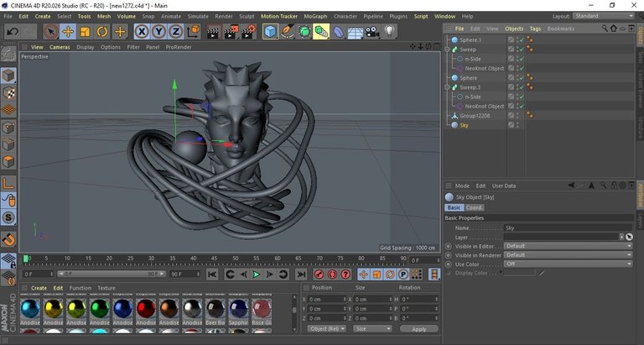Open the deformer object icon

tap(339, 32)
